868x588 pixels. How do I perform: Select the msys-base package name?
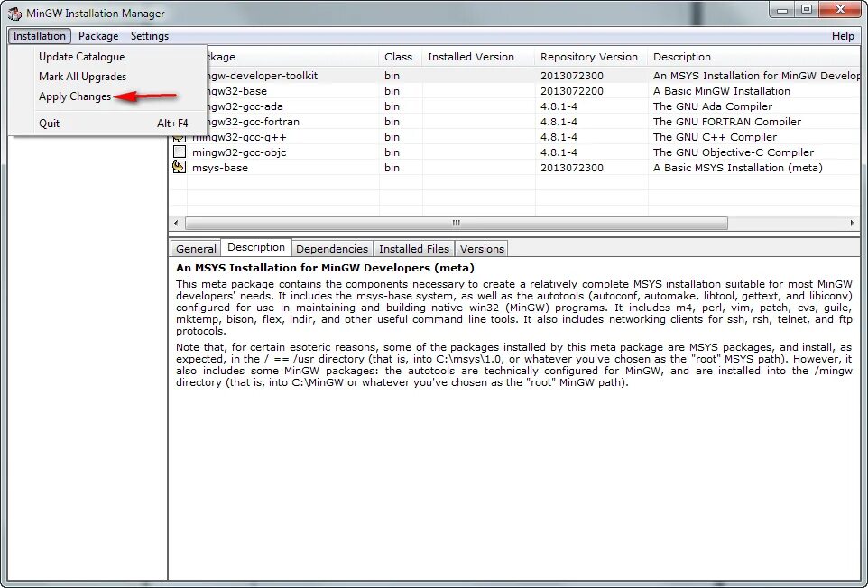click(220, 168)
